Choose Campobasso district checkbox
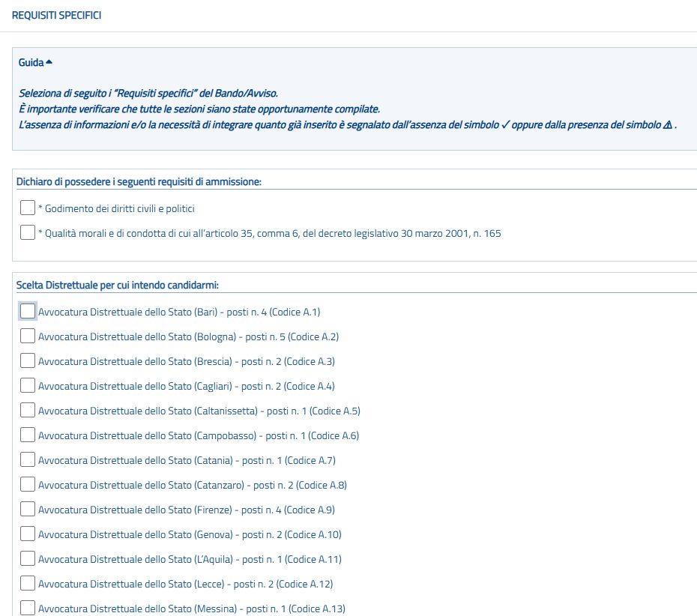697x616 pixels. tap(28, 435)
